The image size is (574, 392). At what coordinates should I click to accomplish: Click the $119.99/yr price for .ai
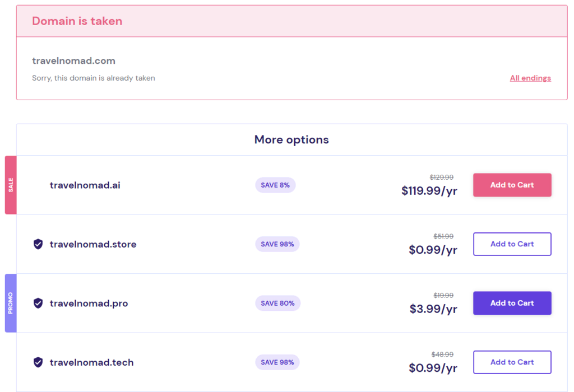(x=429, y=191)
